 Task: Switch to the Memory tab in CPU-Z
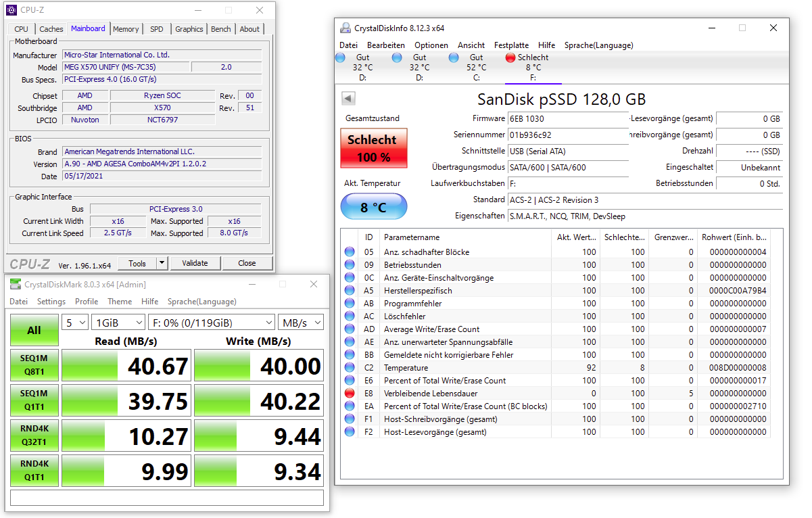pos(126,29)
